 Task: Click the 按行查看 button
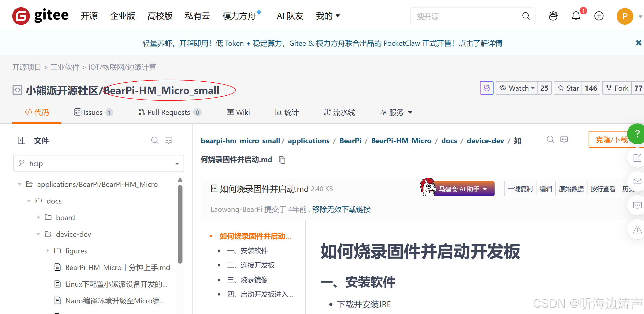[x=603, y=189]
